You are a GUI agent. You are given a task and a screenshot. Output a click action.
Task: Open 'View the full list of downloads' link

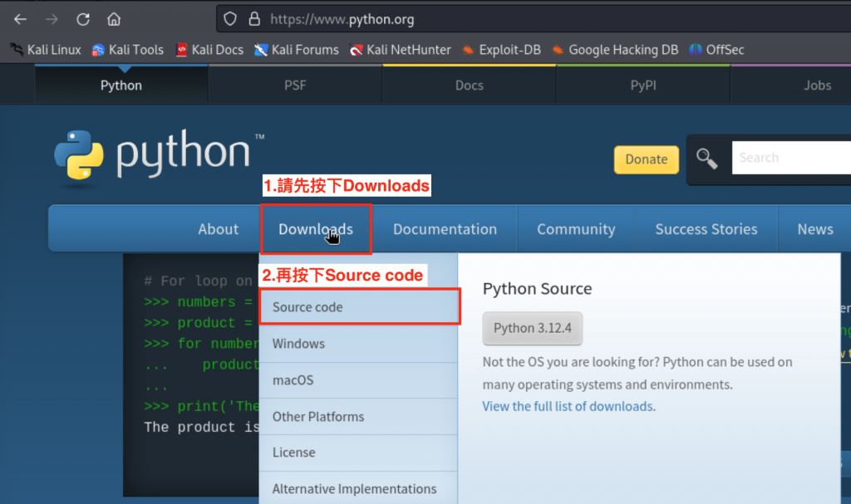click(x=568, y=406)
